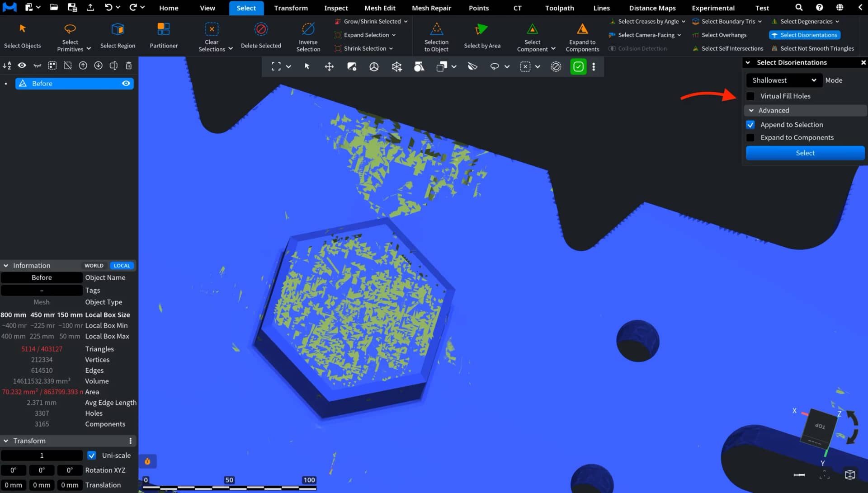Click the Expand to Components ribbon icon

pos(582,29)
